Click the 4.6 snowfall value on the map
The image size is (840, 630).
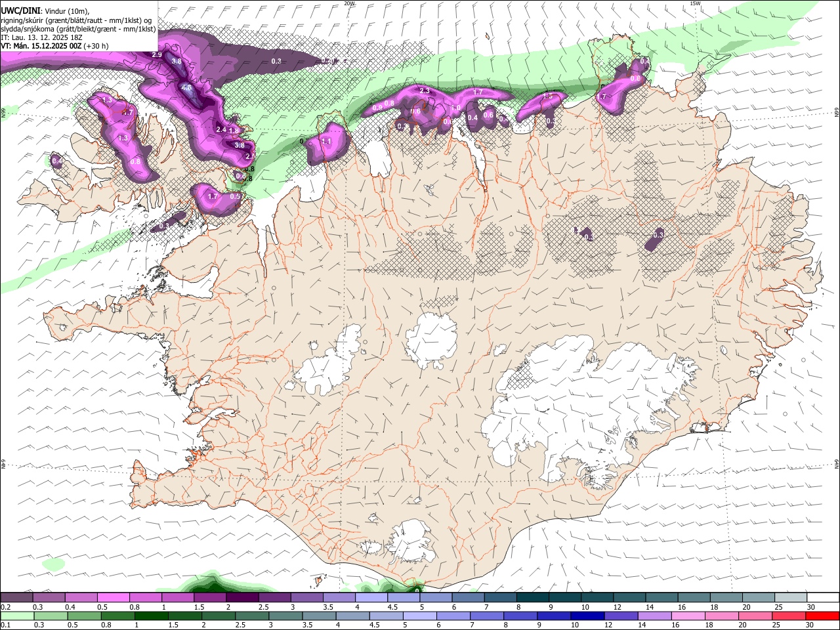[186, 88]
